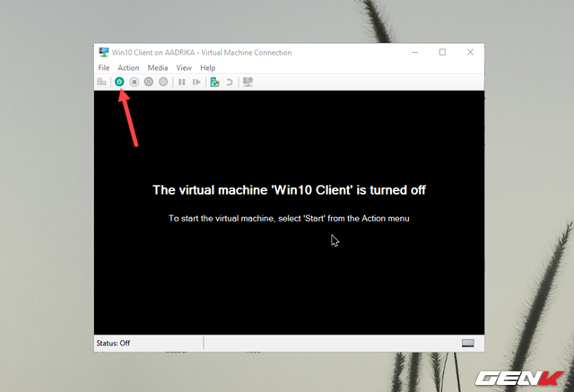Click the 'select Start from the Action menu' hint
Screen dimensions: 574x392
(x=289, y=219)
